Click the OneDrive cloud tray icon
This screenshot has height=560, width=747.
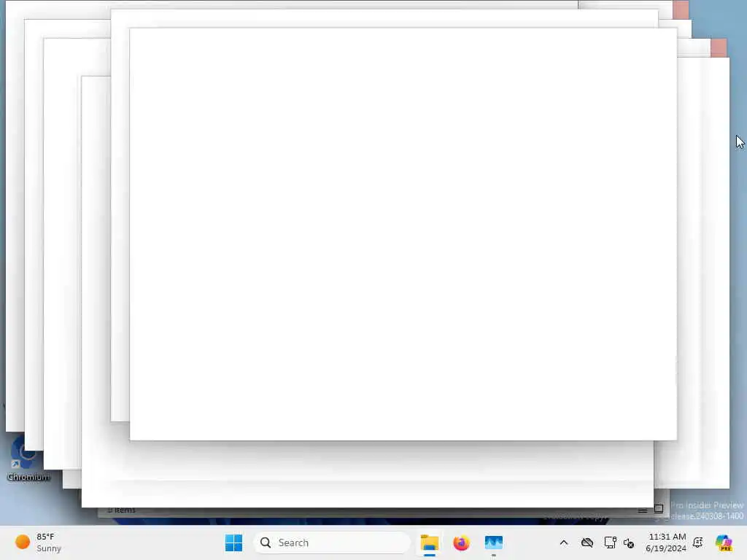tap(587, 542)
